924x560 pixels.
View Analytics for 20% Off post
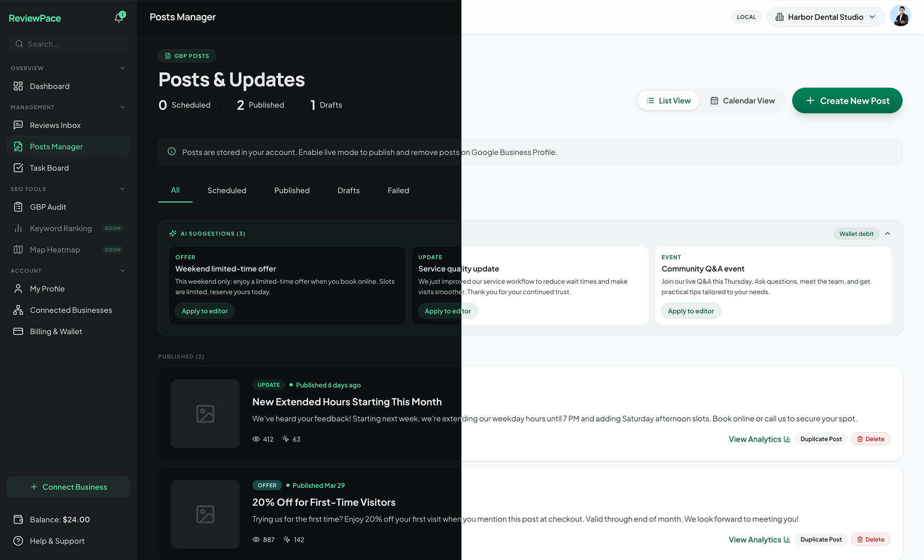[x=759, y=540]
